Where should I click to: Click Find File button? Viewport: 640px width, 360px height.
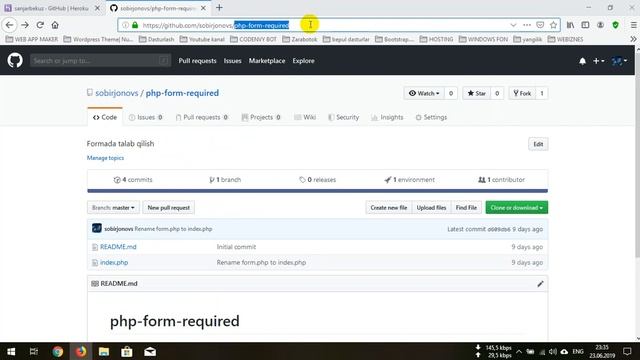click(466, 208)
